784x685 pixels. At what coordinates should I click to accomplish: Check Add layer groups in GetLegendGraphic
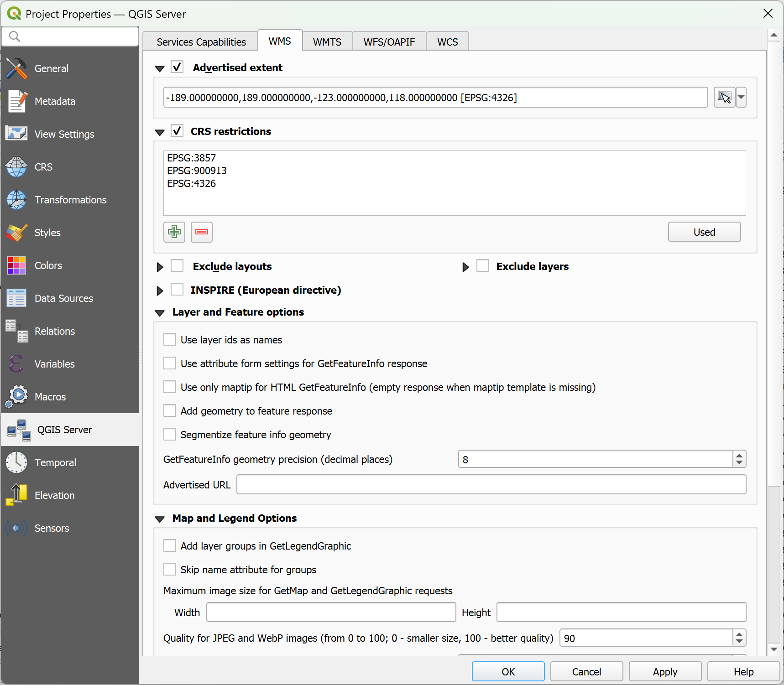[170, 545]
